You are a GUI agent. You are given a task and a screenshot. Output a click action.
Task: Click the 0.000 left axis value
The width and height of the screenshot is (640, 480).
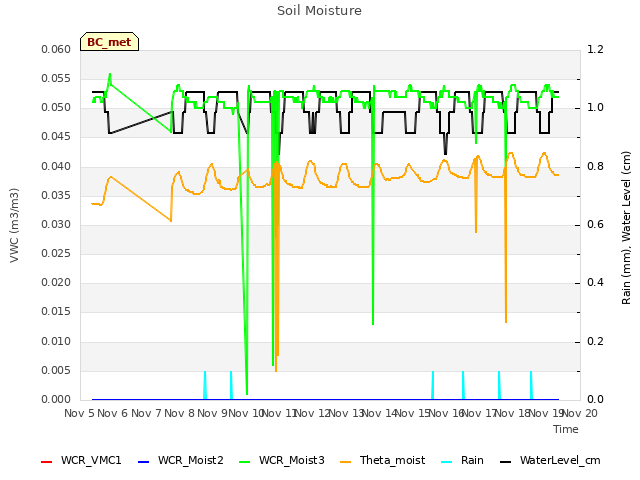point(56,400)
